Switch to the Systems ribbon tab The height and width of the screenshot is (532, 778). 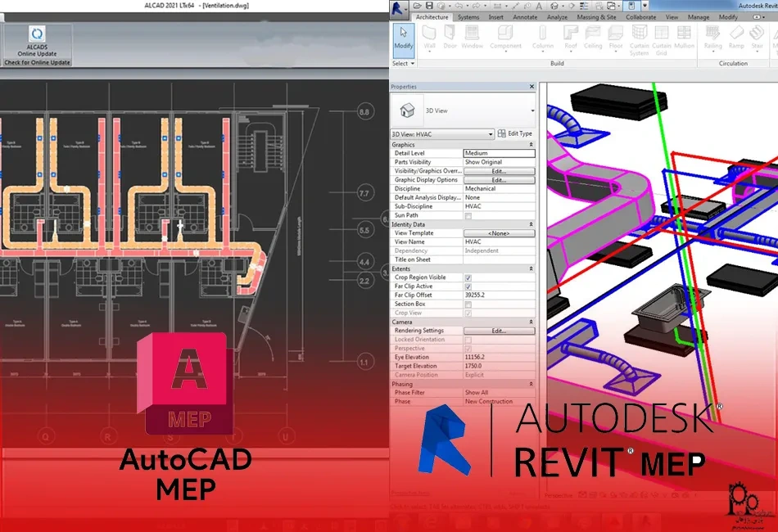[468, 17]
